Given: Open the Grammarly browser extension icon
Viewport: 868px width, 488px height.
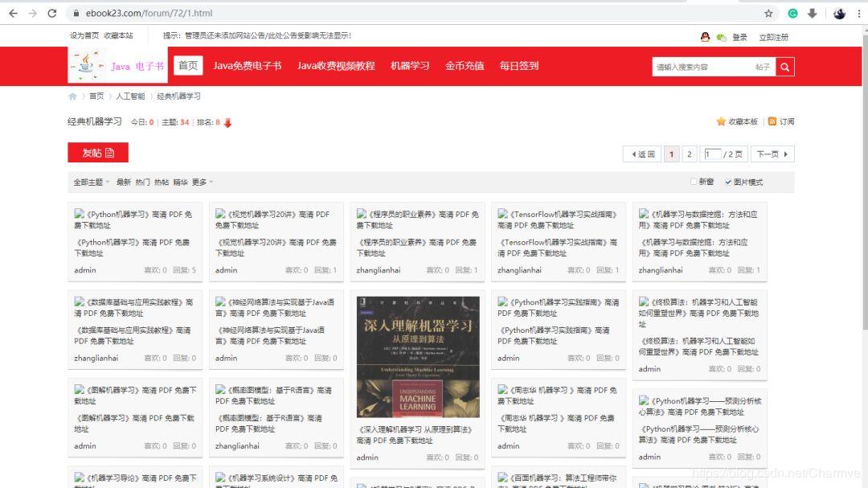Looking at the screenshot, I should [x=793, y=13].
